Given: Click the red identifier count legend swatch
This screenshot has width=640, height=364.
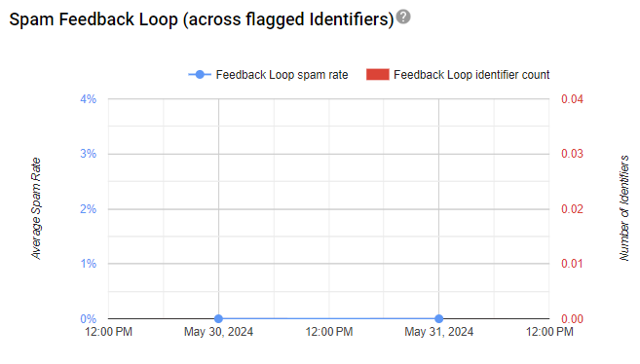Looking at the screenshot, I should pos(378,75).
